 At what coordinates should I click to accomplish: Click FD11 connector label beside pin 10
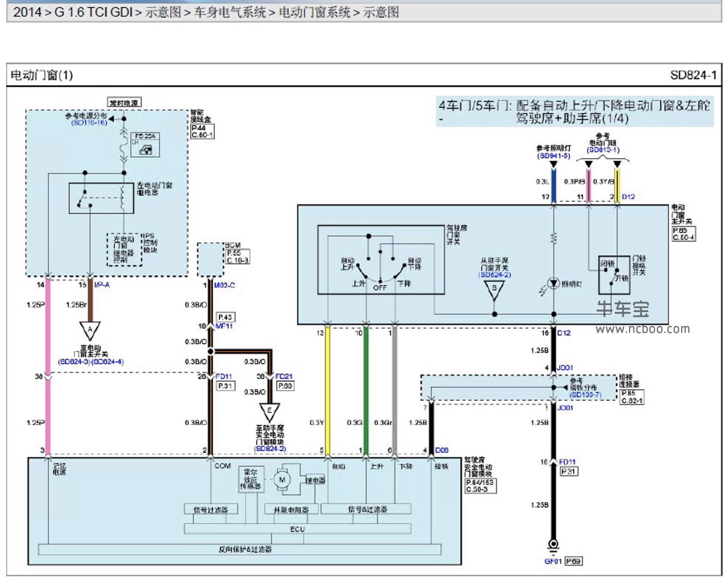(x=567, y=462)
